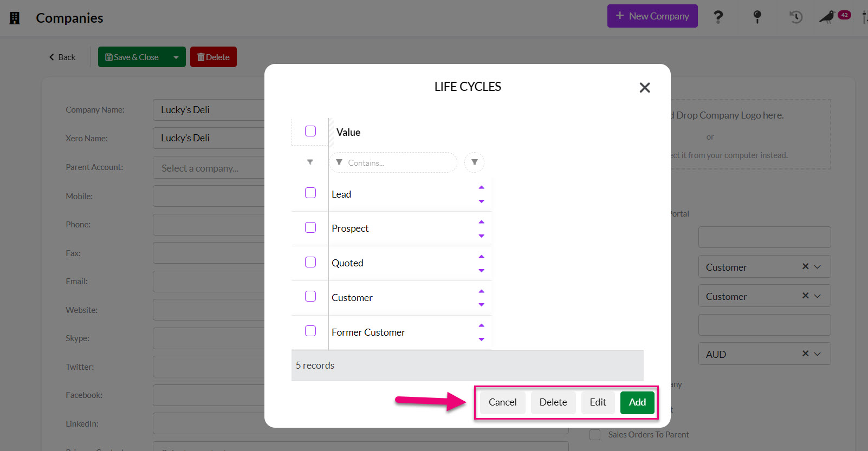Expand the Save & Close dropdown arrow
This screenshot has width=868, height=451.
[176, 57]
